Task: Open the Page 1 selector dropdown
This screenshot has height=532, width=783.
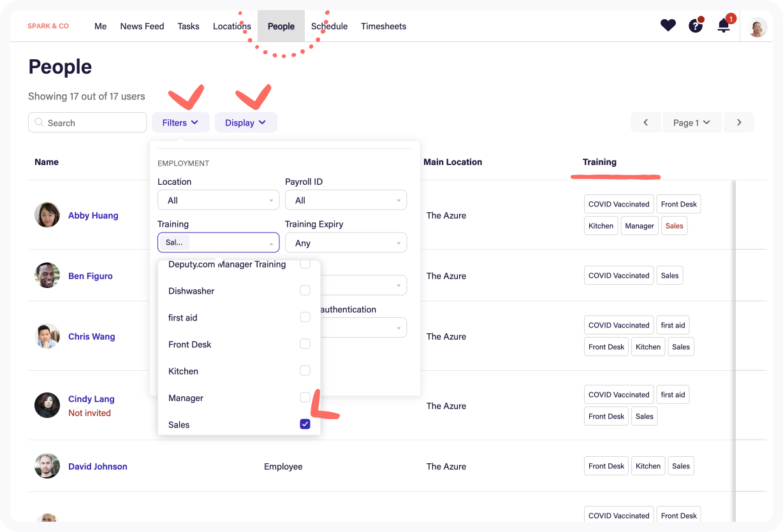Action: pyautogui.click(x=692, y=122)
